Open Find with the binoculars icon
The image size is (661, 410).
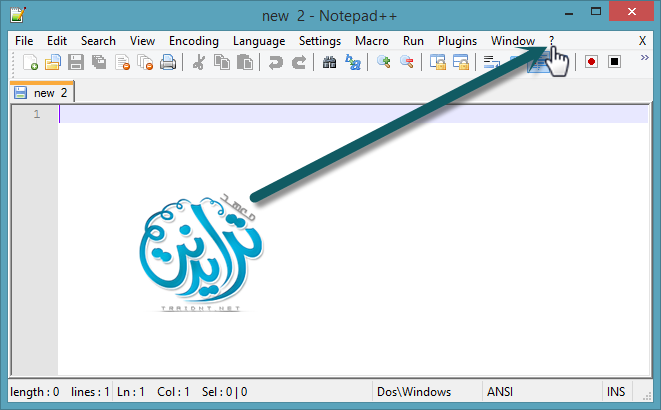(329, 62)
